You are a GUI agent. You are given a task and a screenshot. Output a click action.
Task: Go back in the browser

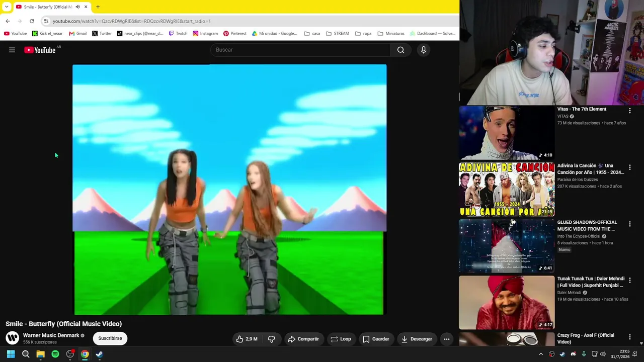tap(8, 21)
